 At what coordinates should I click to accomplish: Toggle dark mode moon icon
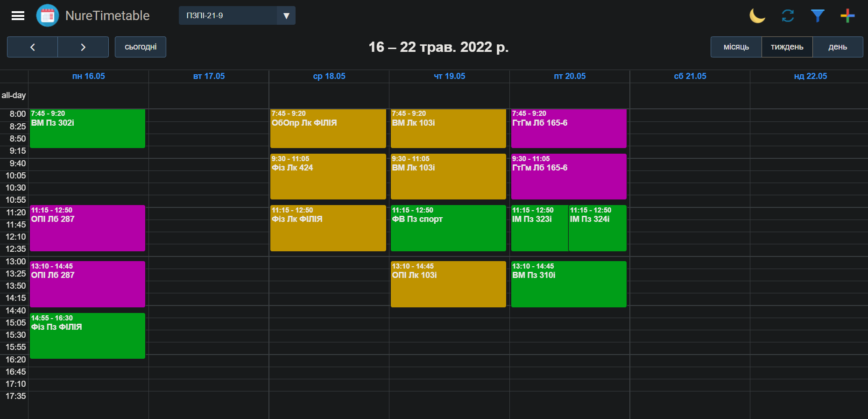[757, 15]
